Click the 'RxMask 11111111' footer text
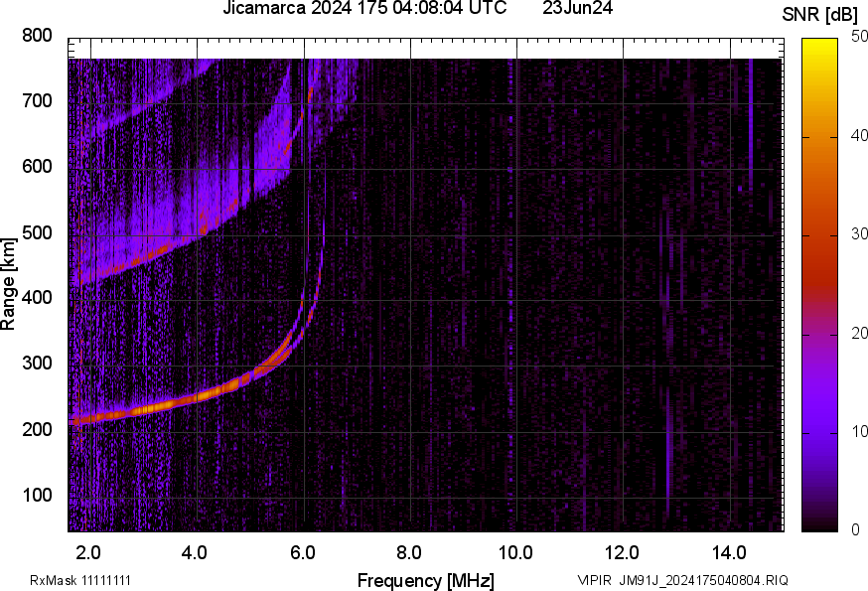 [80, 581]
